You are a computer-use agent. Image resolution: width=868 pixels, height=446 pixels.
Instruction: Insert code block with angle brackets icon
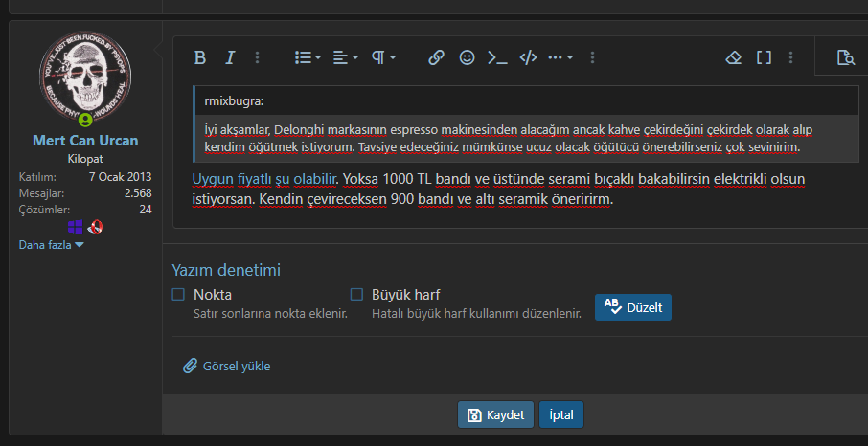(528, 57)
